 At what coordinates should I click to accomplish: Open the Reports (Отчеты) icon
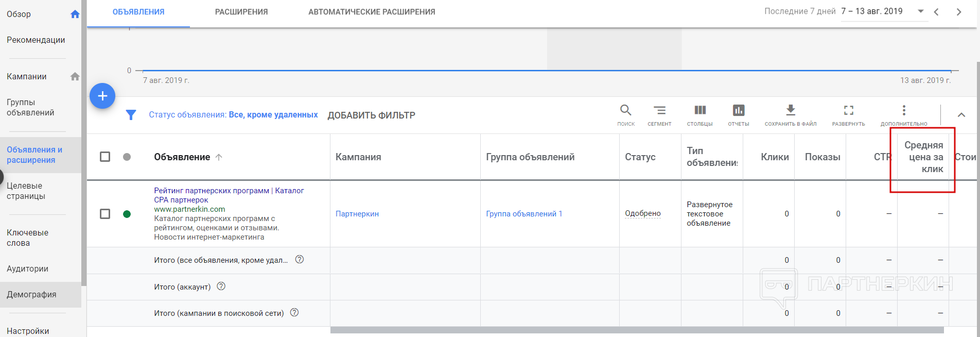tap(739, 111)
